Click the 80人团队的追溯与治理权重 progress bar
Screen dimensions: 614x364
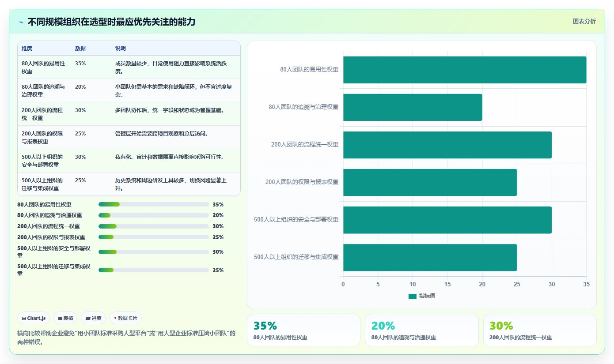click(x=154, y=215)
